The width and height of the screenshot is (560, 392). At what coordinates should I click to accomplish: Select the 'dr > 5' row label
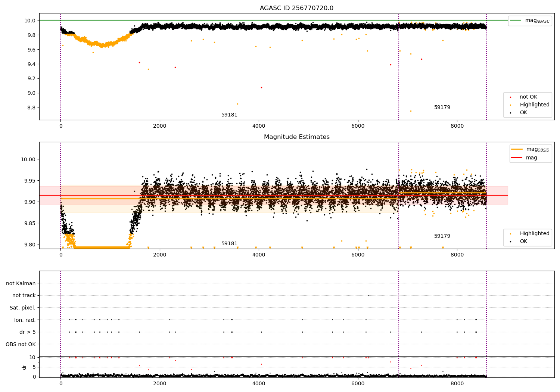(x=27, y=332)
